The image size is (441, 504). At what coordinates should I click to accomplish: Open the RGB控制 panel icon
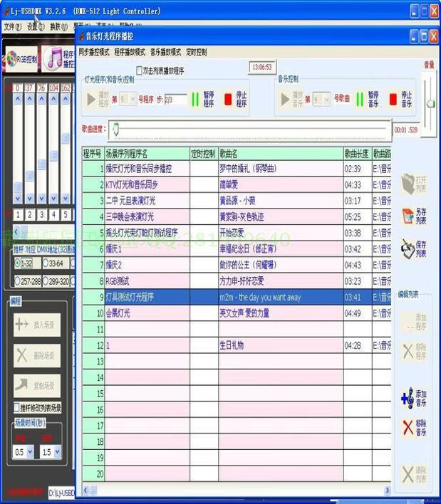(x=20, y=59)
